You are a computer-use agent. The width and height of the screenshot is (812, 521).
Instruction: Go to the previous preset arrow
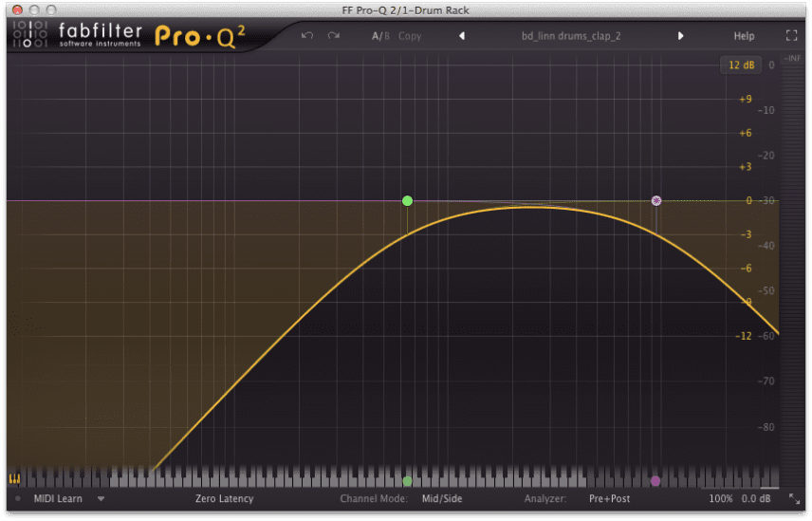point(462,36)
